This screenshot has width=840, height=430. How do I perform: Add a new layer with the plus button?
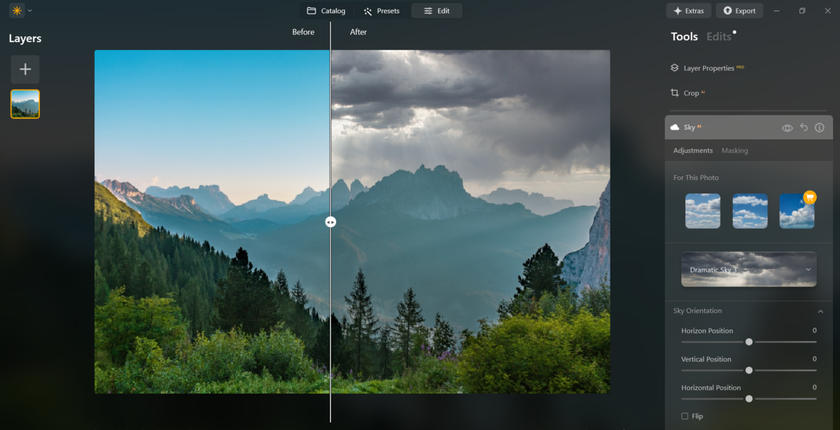[x=25, y=69]
